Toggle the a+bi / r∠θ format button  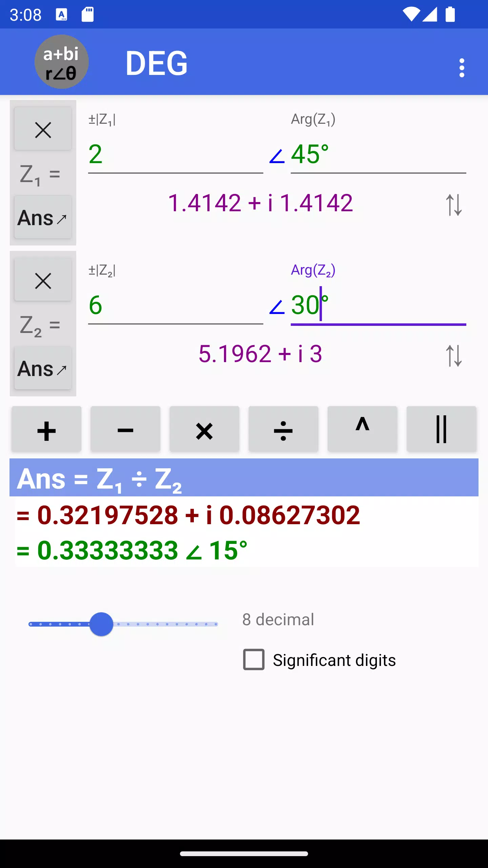click(62, 62)
